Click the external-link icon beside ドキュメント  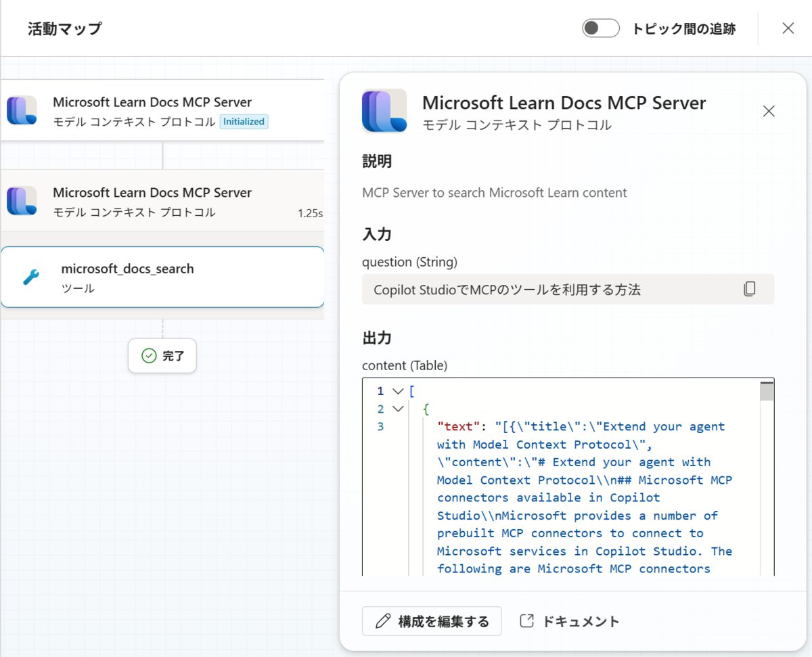(x=526, y=620)
